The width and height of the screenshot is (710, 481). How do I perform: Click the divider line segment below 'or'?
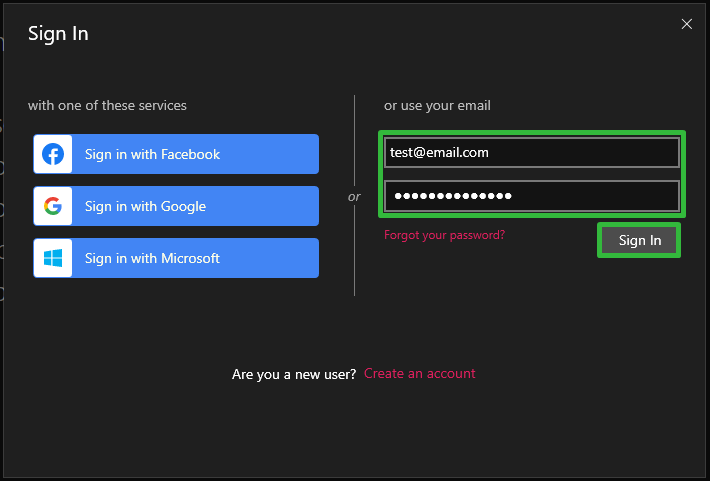point(354,252)
